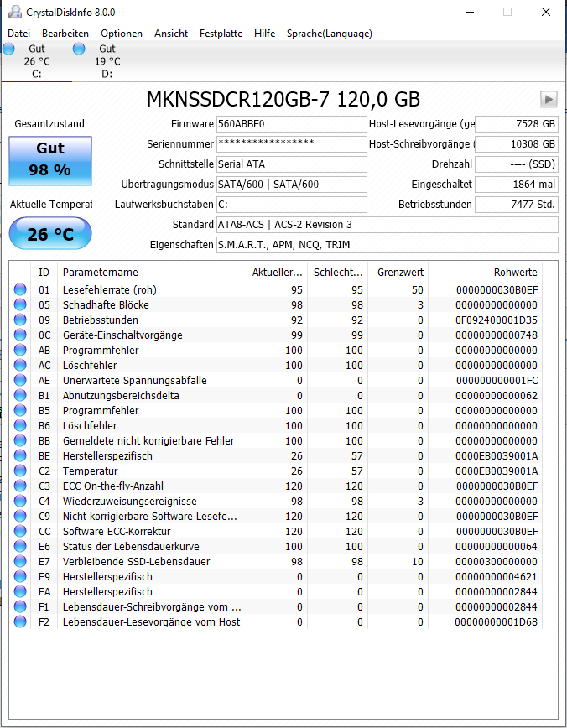
Task: Click status orb of Unerwartete Spannungsabfälle row
Action: [x=20, y=380]
